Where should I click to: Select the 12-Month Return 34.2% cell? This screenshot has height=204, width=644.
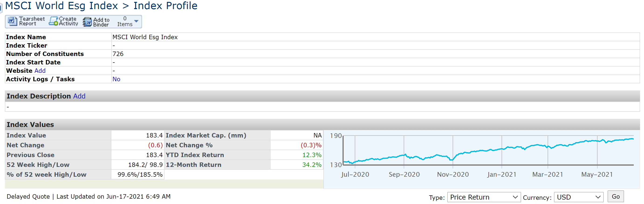(x=297, y=165)
